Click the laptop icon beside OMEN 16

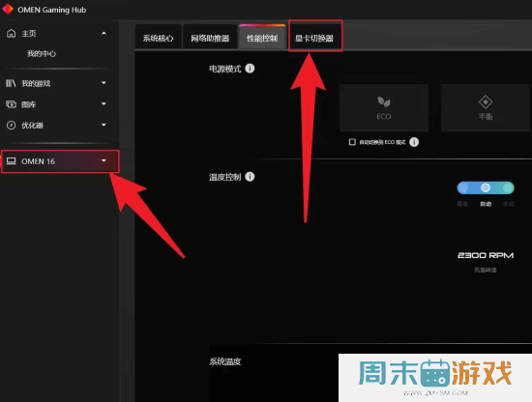click(12, 161)
